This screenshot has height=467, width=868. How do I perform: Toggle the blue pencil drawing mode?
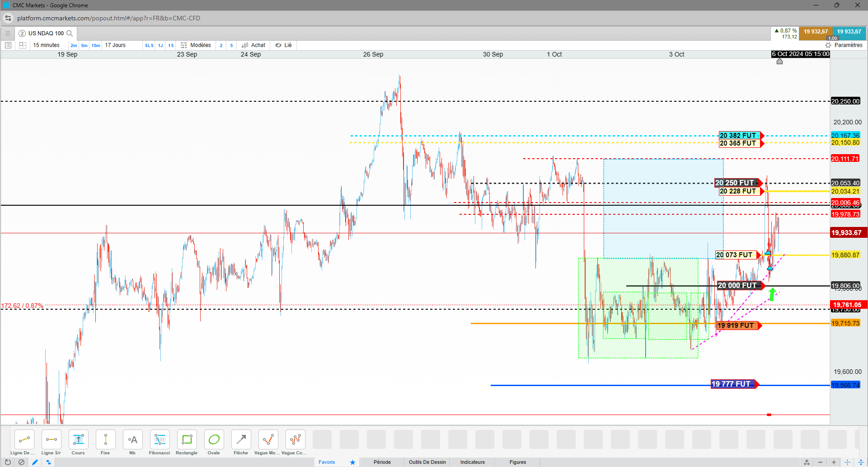click(35, 462)
